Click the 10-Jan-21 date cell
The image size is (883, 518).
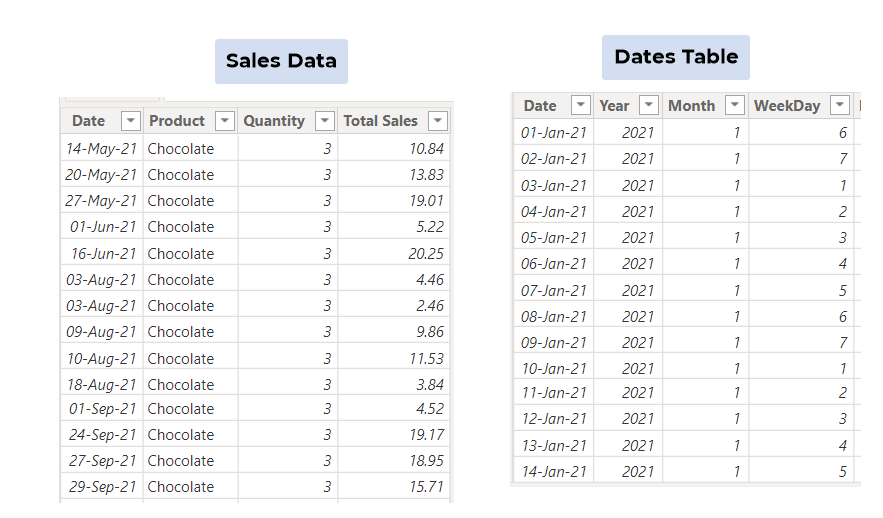pyautogui.click(x=555, y=368)
